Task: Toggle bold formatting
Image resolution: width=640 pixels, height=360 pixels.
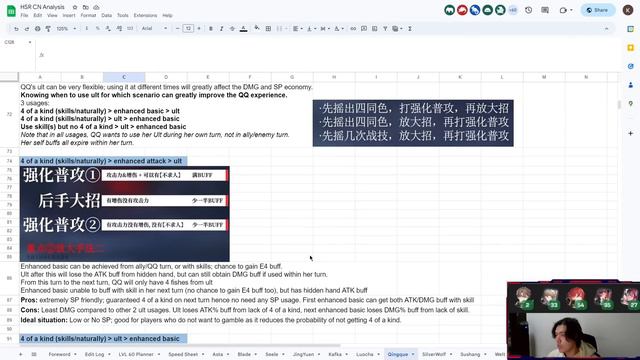Action: pyautogui.click(x=211, y=29)
